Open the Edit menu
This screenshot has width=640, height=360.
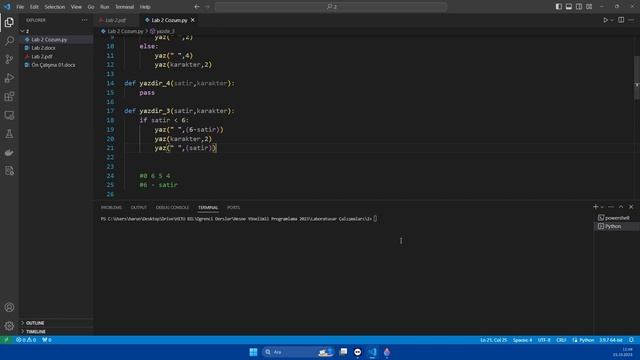tap(34, 7)
